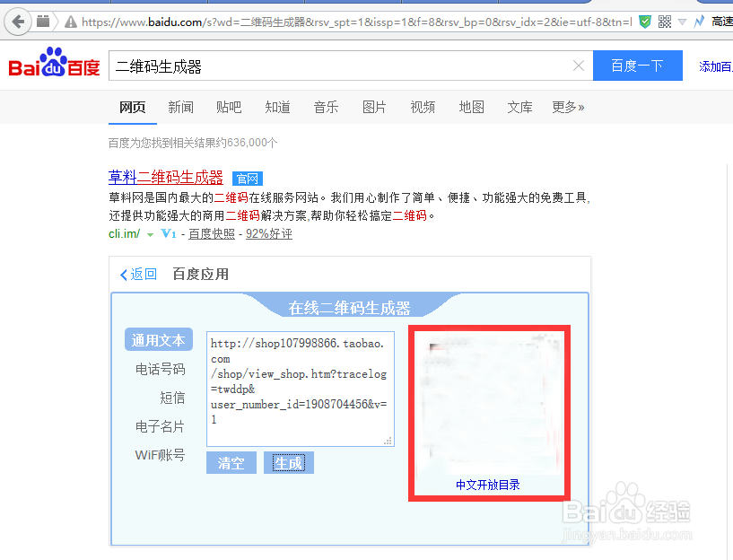Switch to the 文库 tab
Viewport: 733px width, 560px height.
click(519, 108)
